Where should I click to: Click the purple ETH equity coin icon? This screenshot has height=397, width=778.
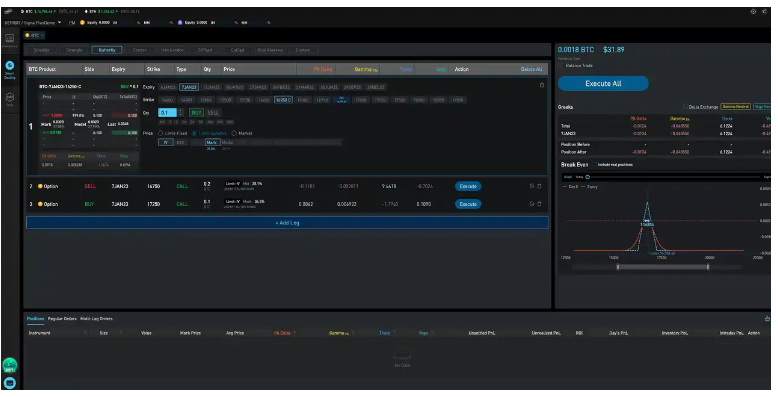pos(180,22)
